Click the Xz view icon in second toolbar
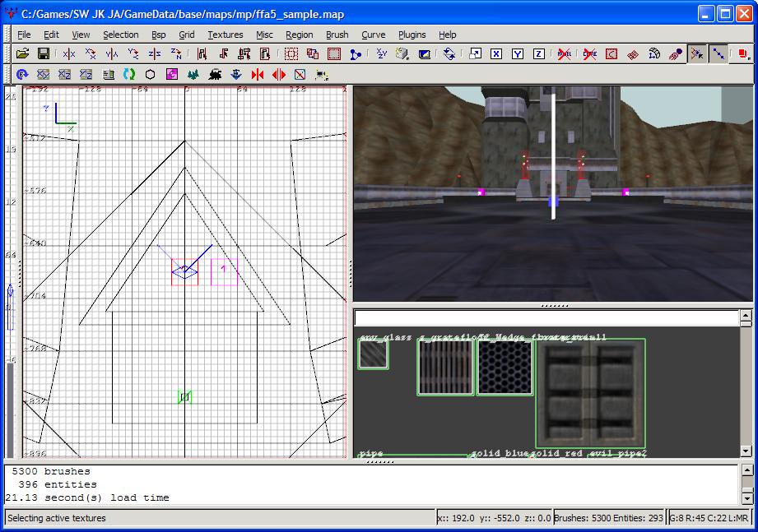The height and width of the screenshot is (532, 758). (65, 74)
